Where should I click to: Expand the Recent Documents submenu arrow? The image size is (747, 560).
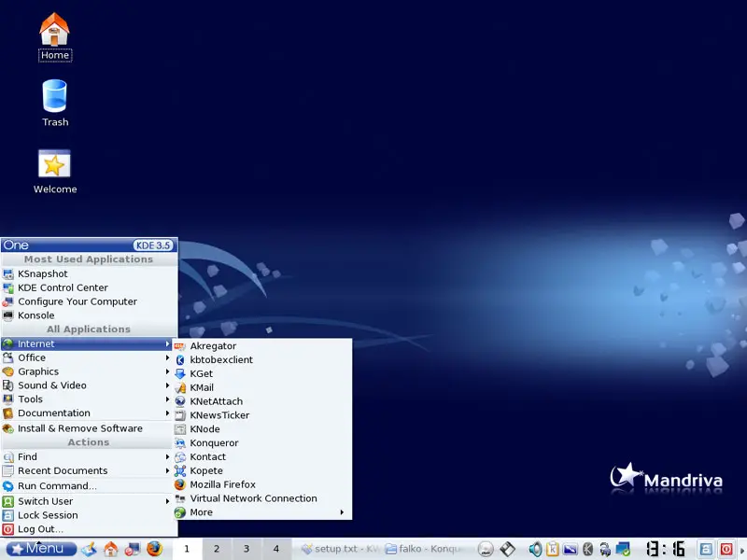[167, 470]
